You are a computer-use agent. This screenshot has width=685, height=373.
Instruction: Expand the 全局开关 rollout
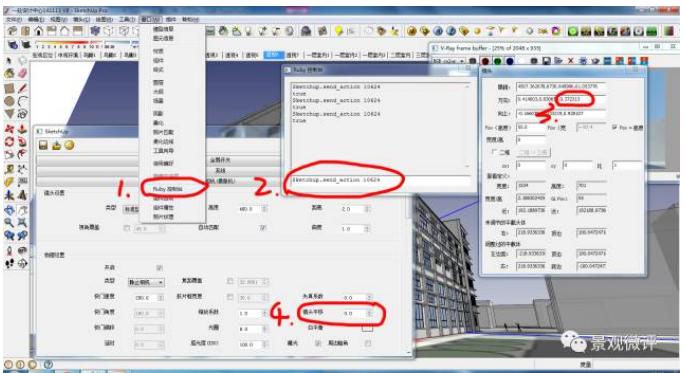tap(220, 160)
